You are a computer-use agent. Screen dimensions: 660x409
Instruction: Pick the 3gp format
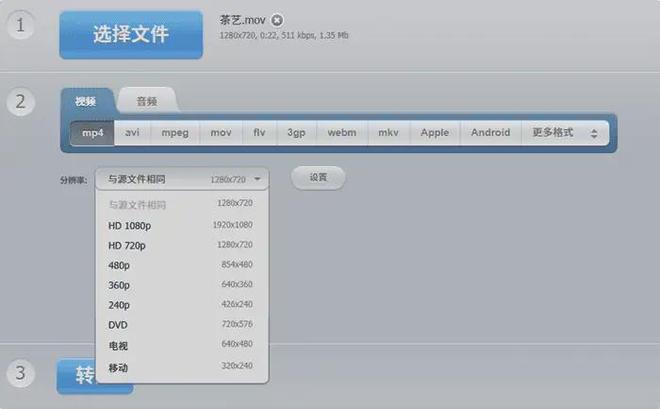[296, 133]
